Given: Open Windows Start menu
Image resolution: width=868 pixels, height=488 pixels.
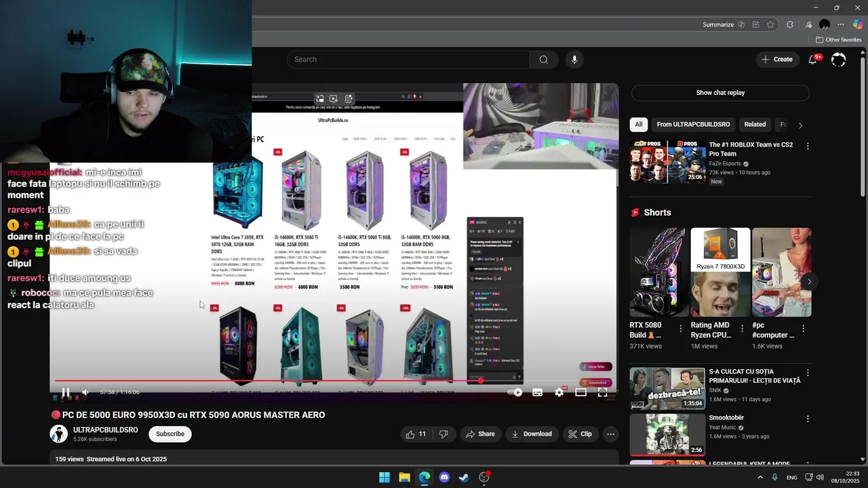Looking at the screenshot, I should tap(384, 477).
